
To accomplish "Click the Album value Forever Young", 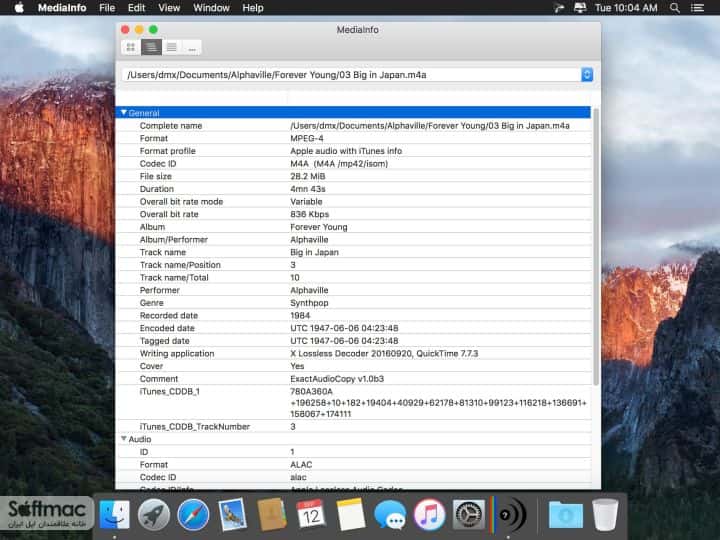I will (x=319, y=227).
